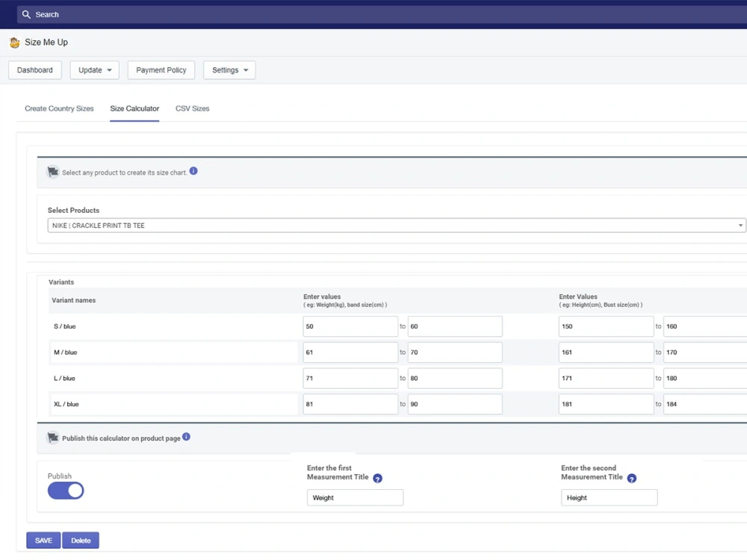Click the Size Me Up title text
The height and width of the screenshot is (560, 747).
tap(46, 43)
